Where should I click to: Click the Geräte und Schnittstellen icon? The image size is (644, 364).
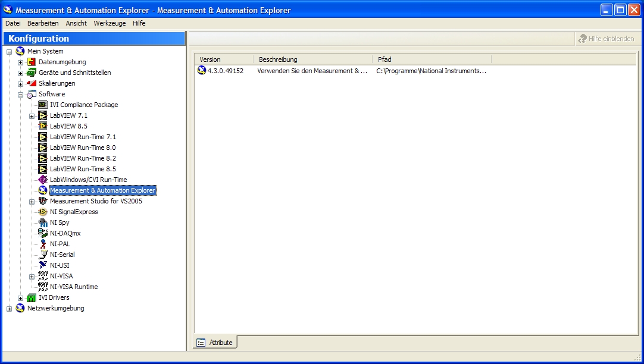point(31,73)
